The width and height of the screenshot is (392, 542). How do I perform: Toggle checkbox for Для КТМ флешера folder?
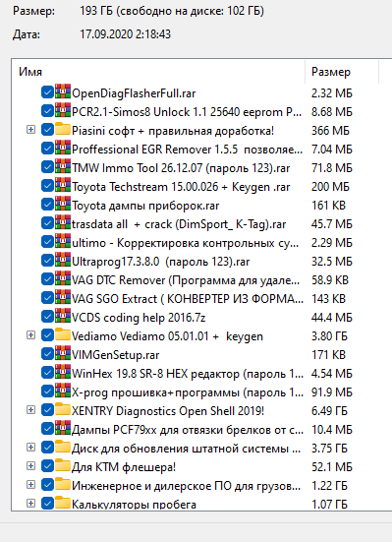coord(47,466)
